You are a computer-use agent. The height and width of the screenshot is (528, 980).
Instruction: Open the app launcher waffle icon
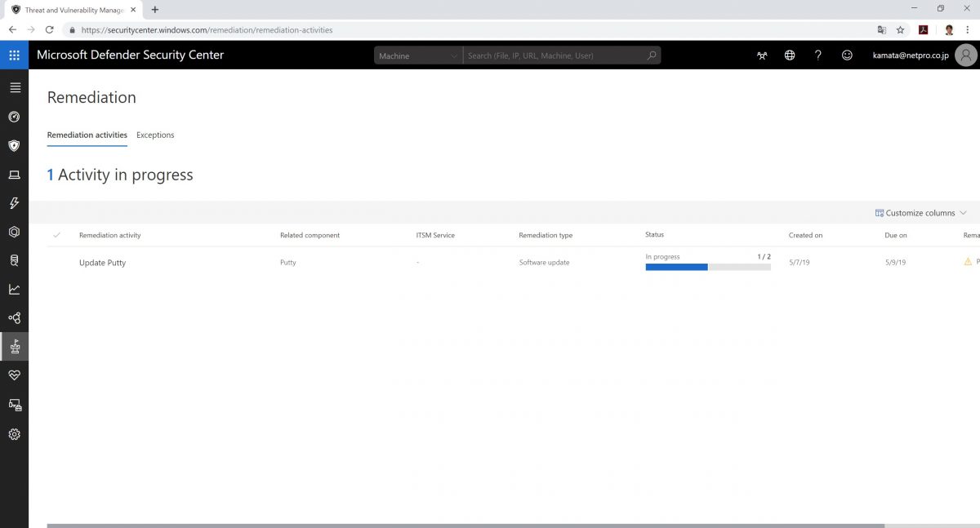14,55
